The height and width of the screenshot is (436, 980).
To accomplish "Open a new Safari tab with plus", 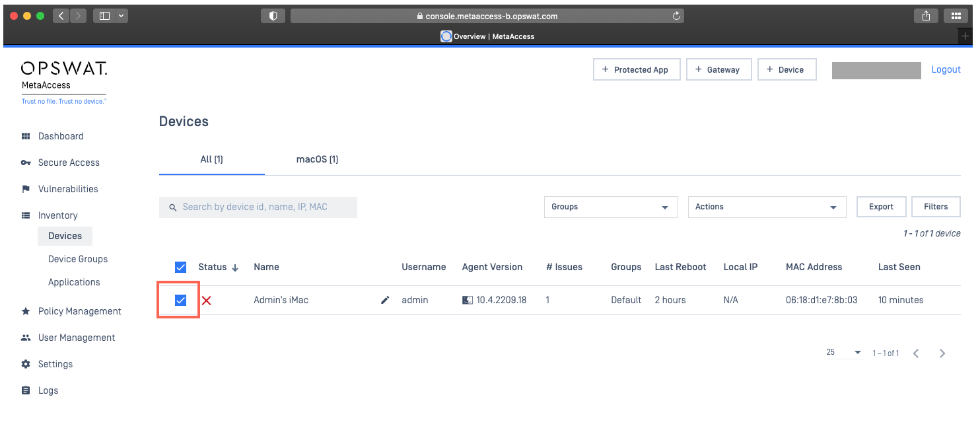I will [965, 36].
